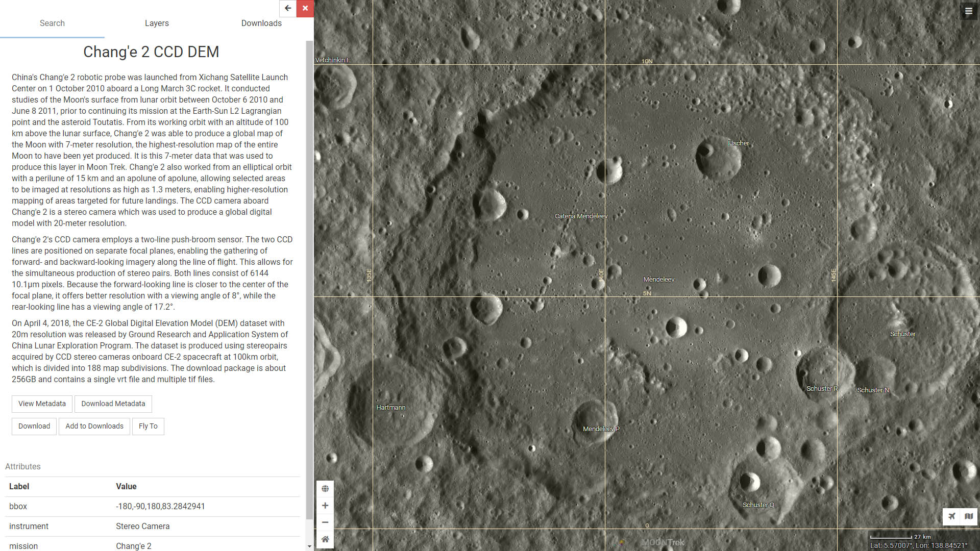
Task: Click the bbox value -180,-90,180,83.2842941
Action: click(x=160, y=507)
